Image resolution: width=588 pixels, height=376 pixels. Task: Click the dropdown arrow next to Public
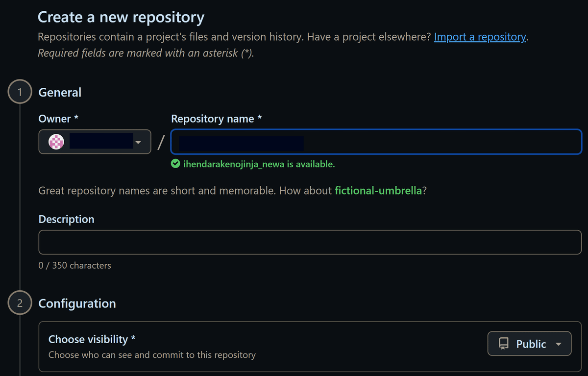click(559, 343)
